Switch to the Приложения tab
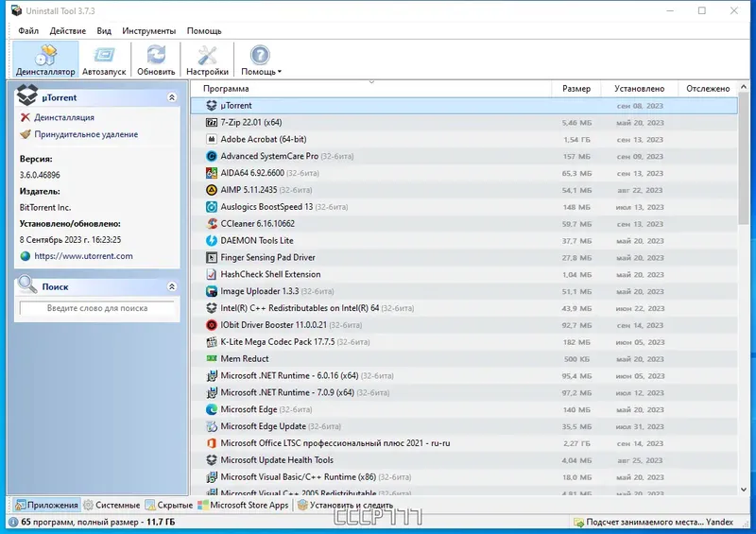Image resolution: width=756 pixels, height=534 pixels. [46, 505]
